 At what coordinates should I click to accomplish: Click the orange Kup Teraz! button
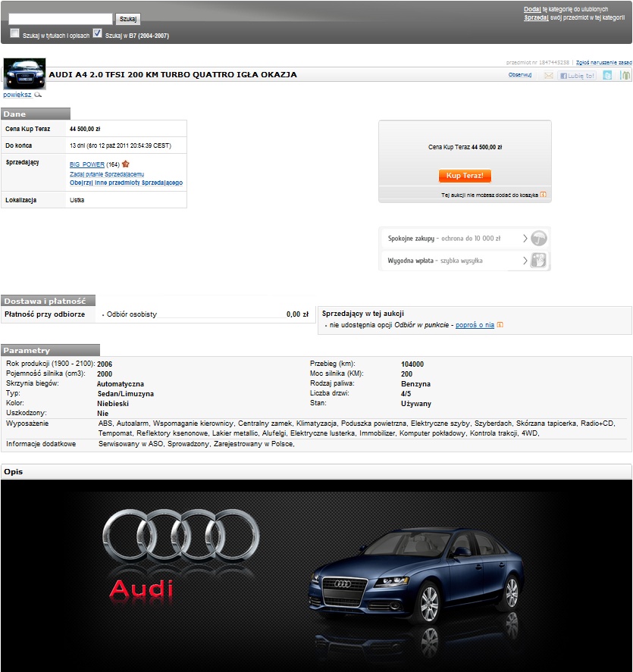[x=465, y=176]
